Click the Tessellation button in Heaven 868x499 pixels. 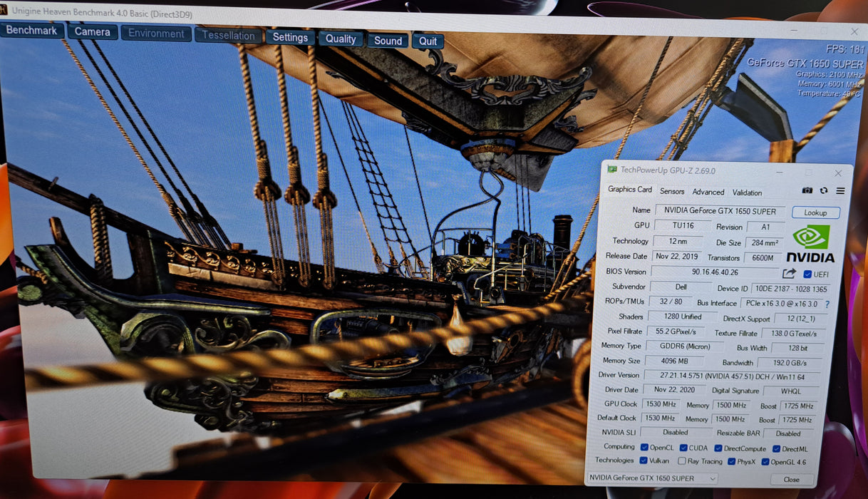pos(228,35)
